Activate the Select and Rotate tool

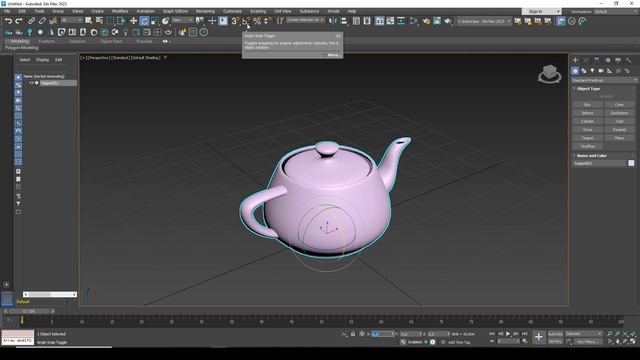point(144,21)
